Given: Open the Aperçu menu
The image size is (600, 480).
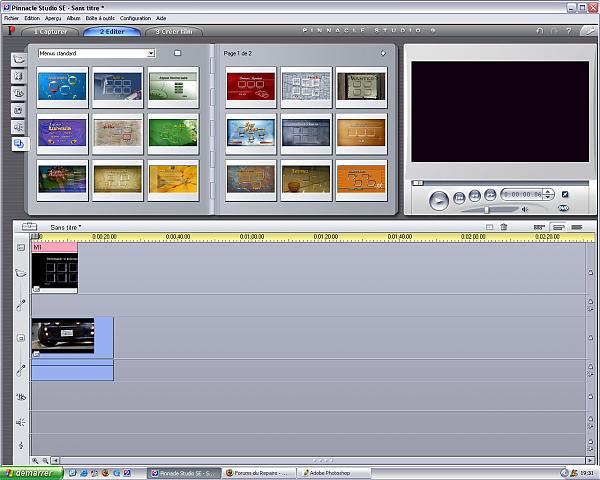Looking at the screenshot, I should [x=53, y=18].
